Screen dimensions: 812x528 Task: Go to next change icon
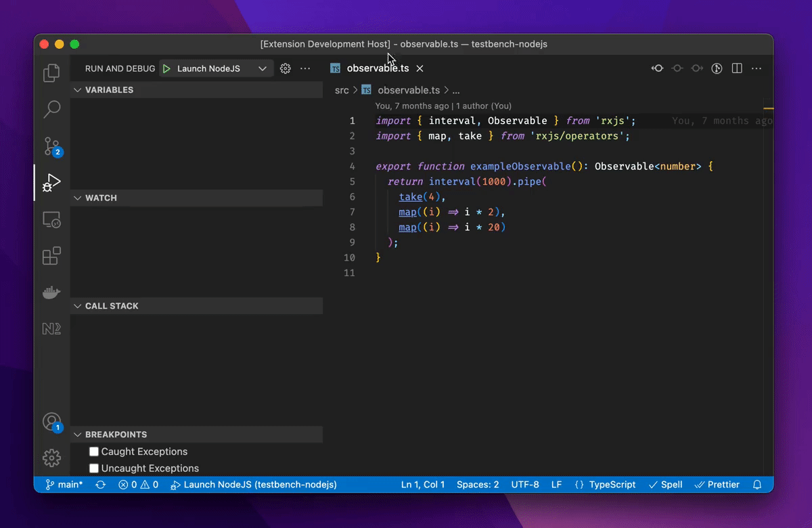[697, 68]
